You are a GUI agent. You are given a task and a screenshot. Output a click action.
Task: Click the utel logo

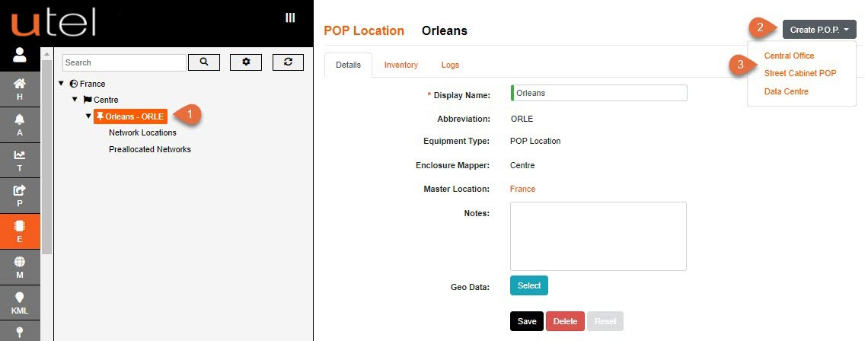[54, 24]
